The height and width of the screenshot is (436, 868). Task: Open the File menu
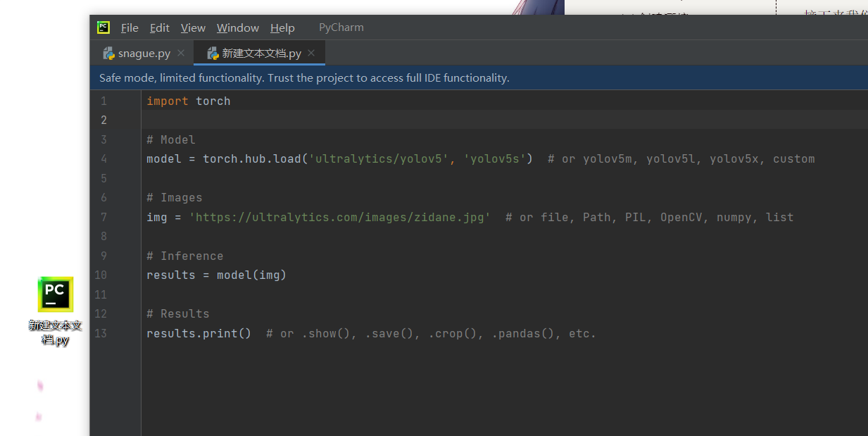[130, 28]
